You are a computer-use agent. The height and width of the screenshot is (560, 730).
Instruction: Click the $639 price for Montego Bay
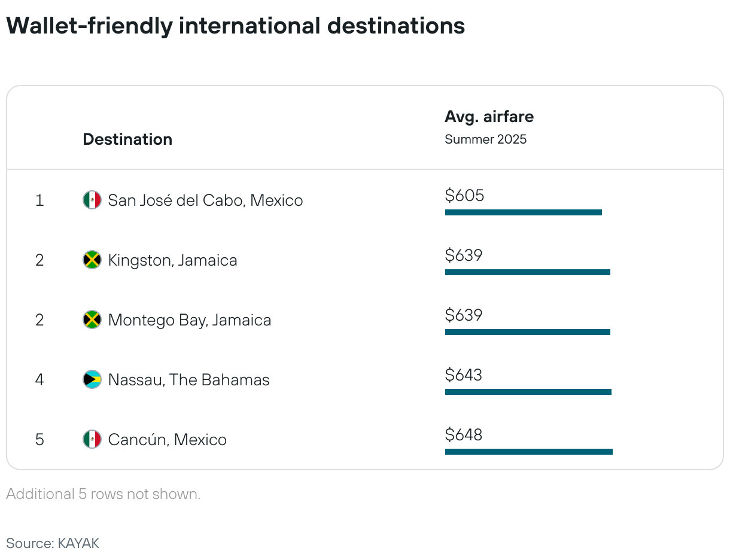(x=464, y=315)
